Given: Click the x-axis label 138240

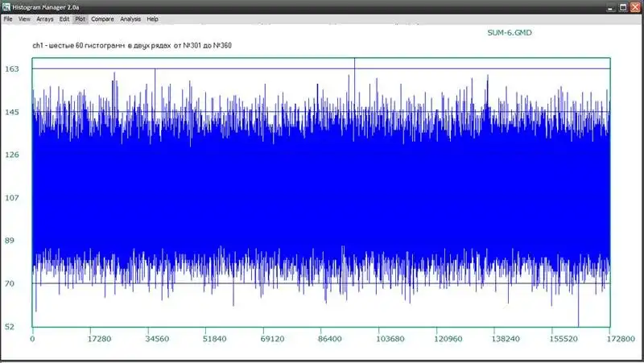Looking at the screenshot, I should tap(506, 339).
